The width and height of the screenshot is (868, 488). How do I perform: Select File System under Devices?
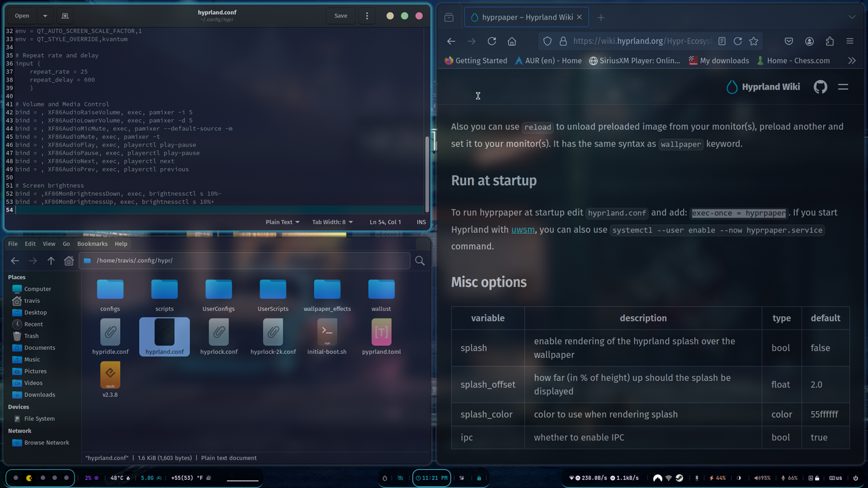pyautogui.click(x=41, y=418)
